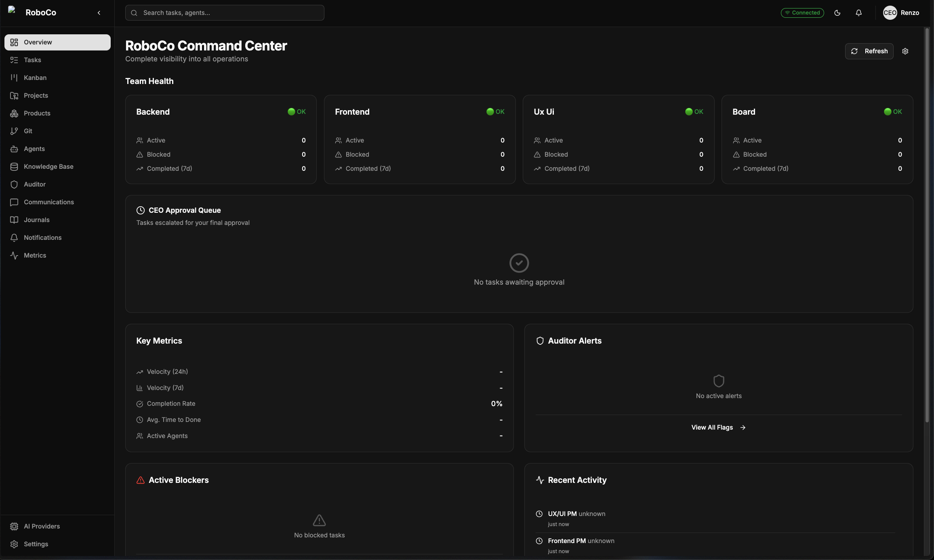
Task: Open dashboard settings gear near Refresh
Action: pos(905,51)
